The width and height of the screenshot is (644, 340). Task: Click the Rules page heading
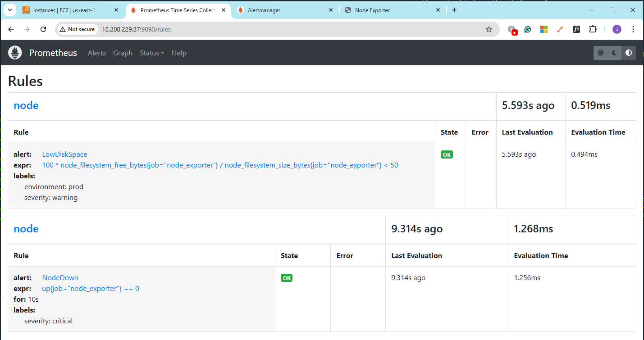(25, 81)
